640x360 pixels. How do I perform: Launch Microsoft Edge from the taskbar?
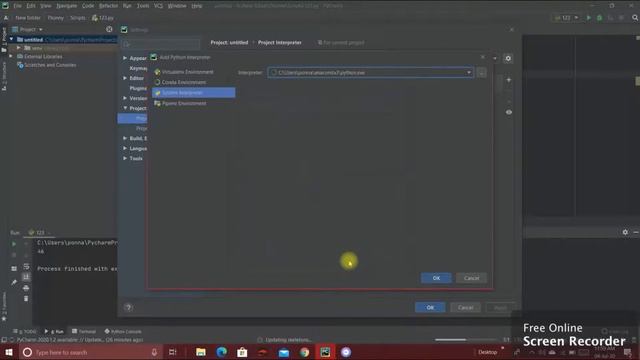point(221,352)
